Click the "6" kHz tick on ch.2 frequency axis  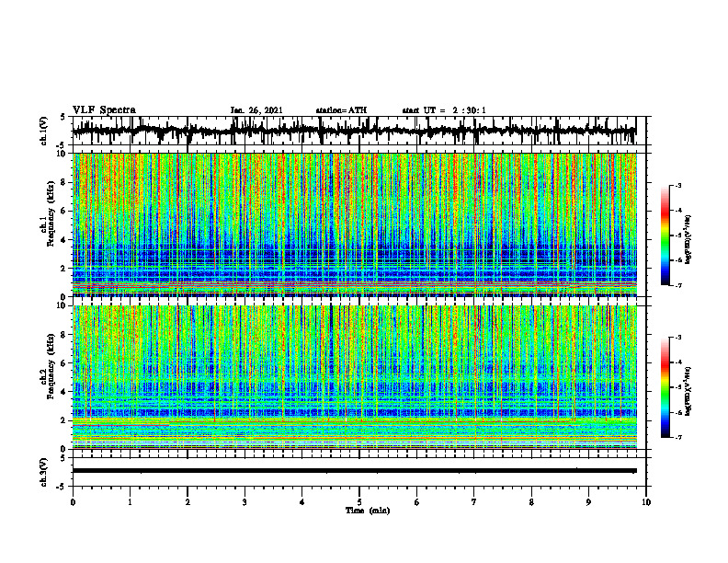pos(64,363)
